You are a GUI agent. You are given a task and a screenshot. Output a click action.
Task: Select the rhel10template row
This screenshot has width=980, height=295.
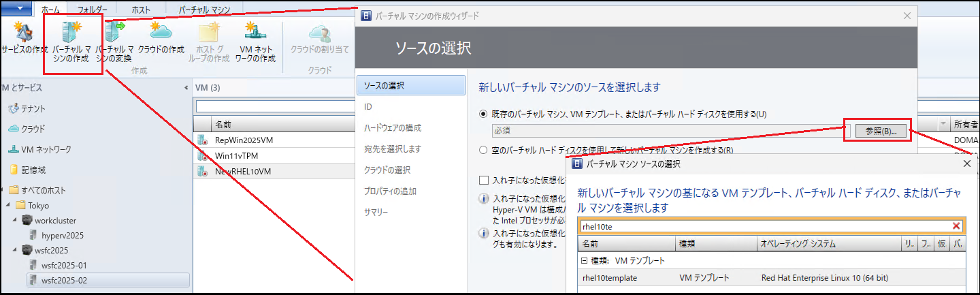772,278
